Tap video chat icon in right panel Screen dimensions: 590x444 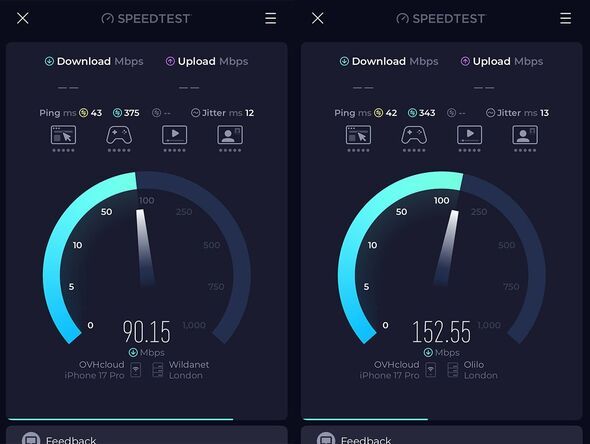pos(525,135)
